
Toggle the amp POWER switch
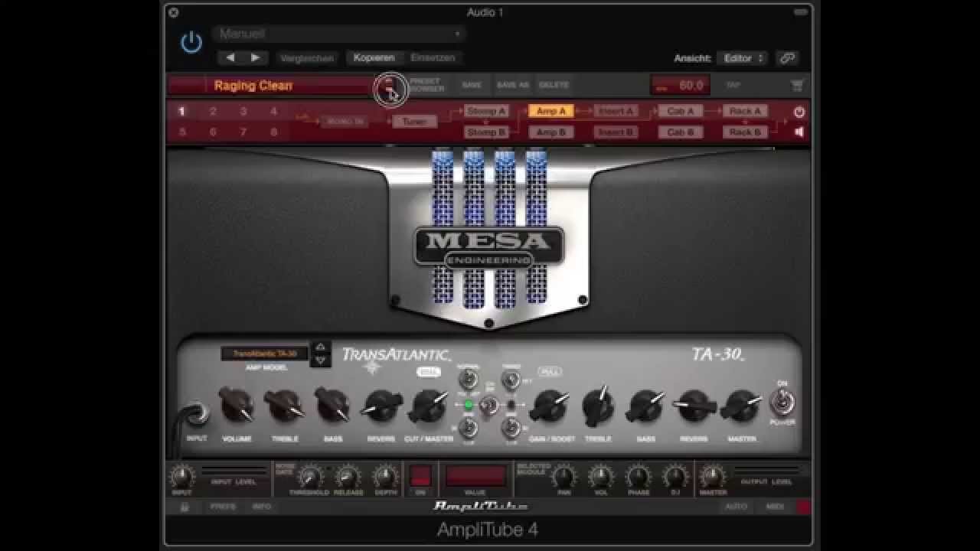pyautogui.click(x=782, y=403)
